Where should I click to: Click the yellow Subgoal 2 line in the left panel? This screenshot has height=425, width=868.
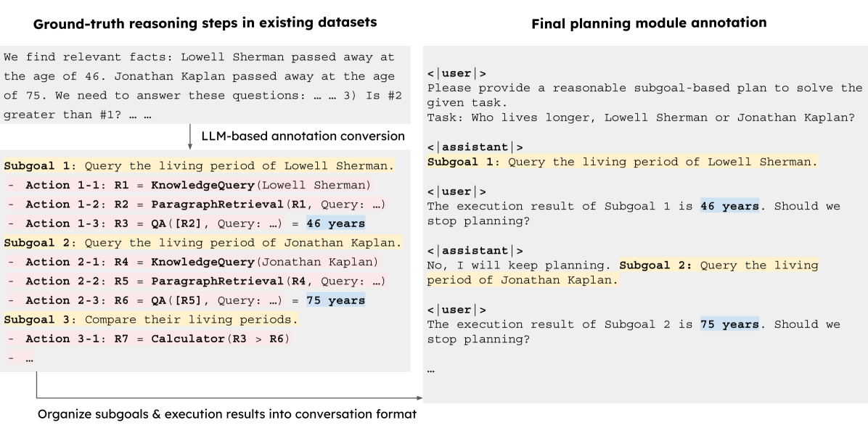click(202, 243)
